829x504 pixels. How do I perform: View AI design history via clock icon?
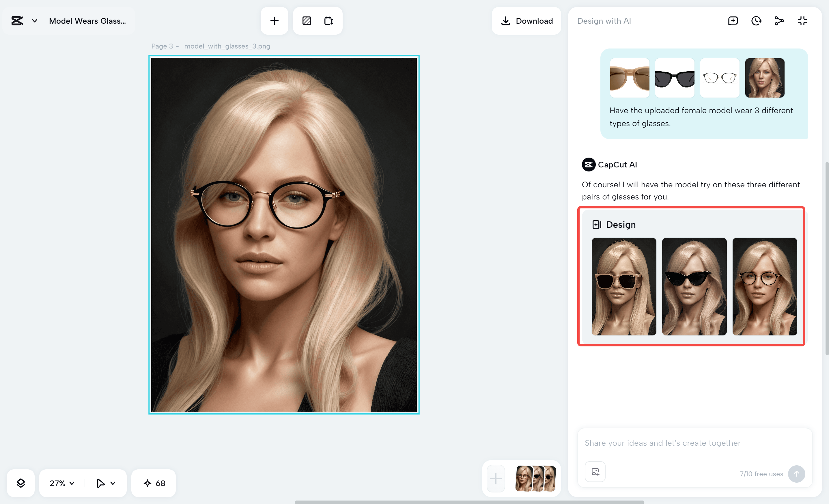(756, 20)
